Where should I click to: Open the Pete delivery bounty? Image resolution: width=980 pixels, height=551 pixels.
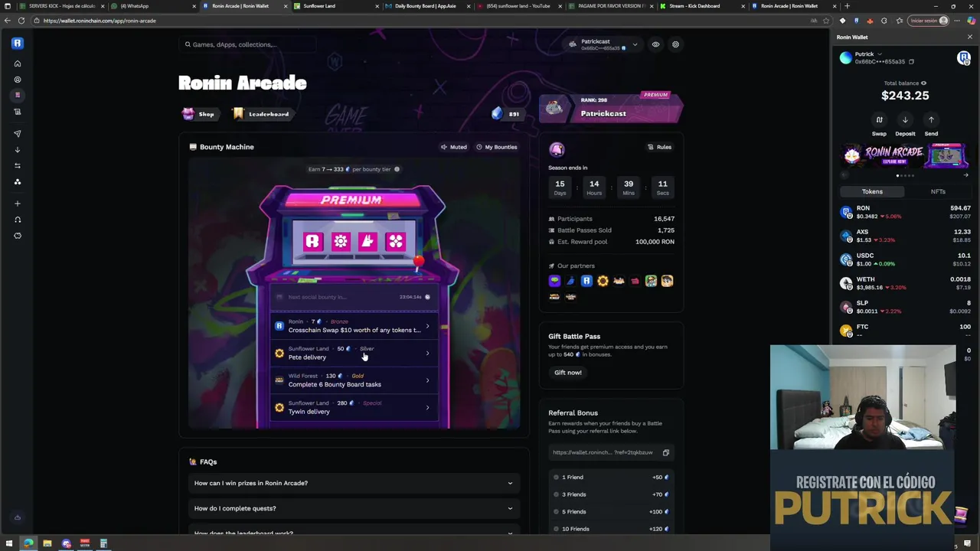click(x=354, y=353)
